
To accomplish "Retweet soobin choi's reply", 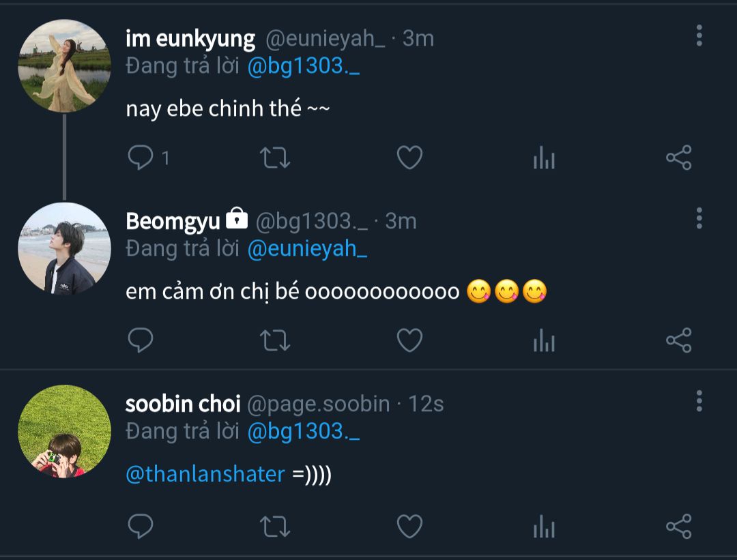I will [275, 526].
